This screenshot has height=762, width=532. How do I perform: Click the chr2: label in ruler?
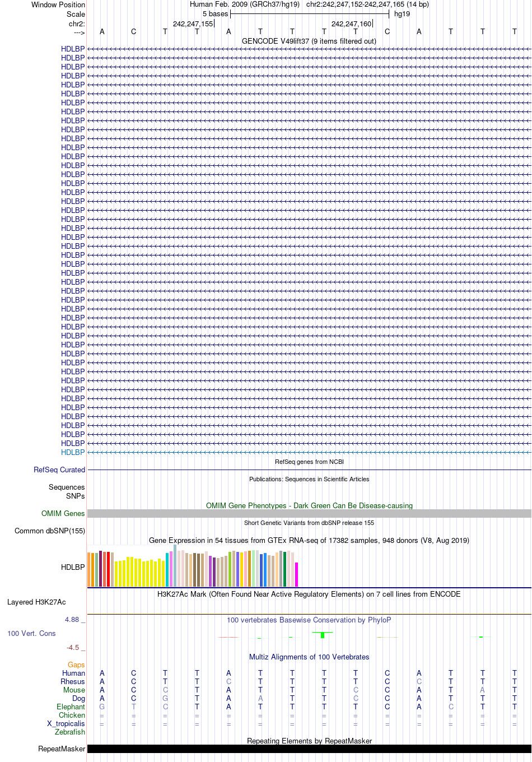(x=77, y=24)
